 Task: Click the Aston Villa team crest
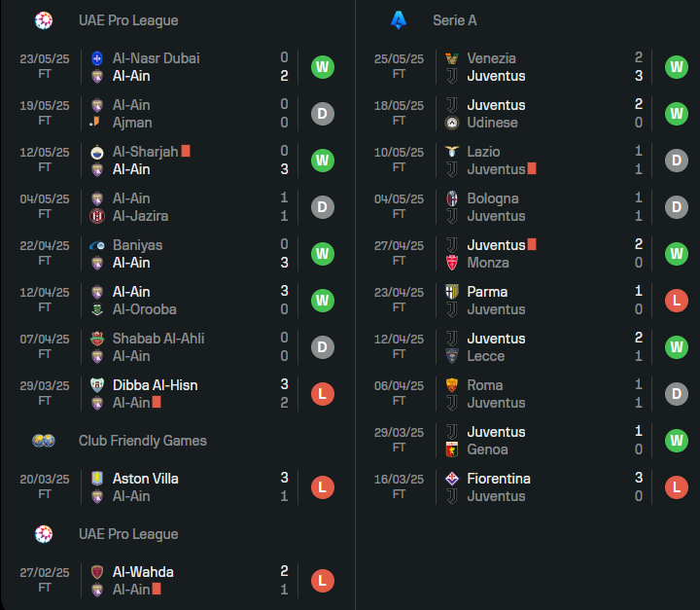click(97, 478)
